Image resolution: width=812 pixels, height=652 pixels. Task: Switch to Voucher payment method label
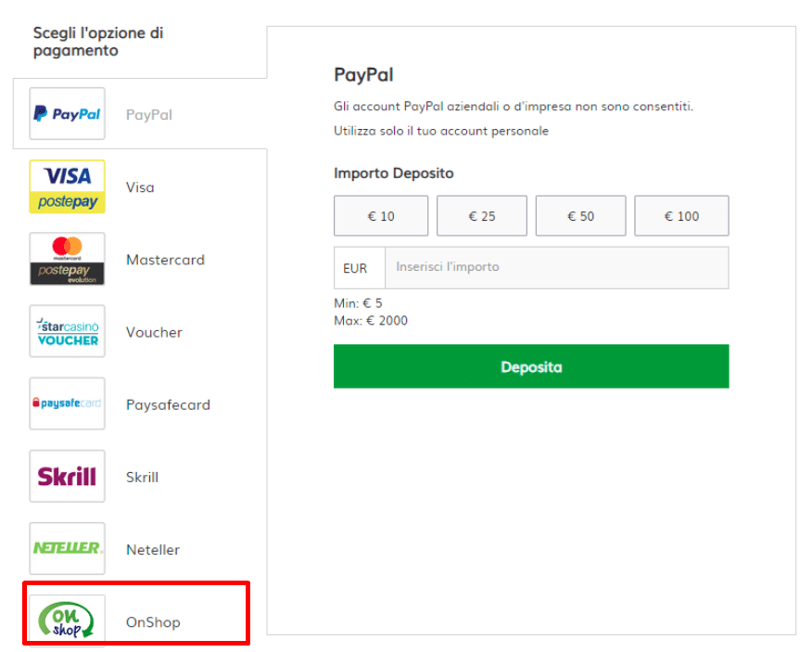[x=154, y=332]
